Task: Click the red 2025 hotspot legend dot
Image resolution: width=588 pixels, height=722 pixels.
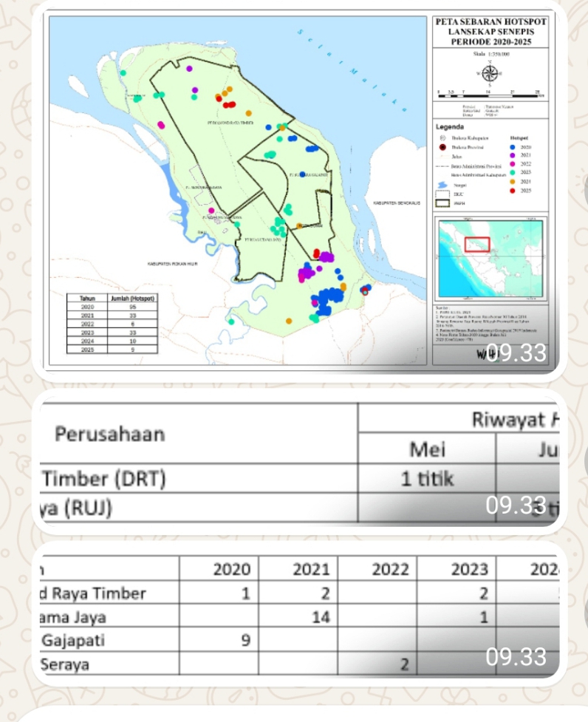Action: coord(513,191)
